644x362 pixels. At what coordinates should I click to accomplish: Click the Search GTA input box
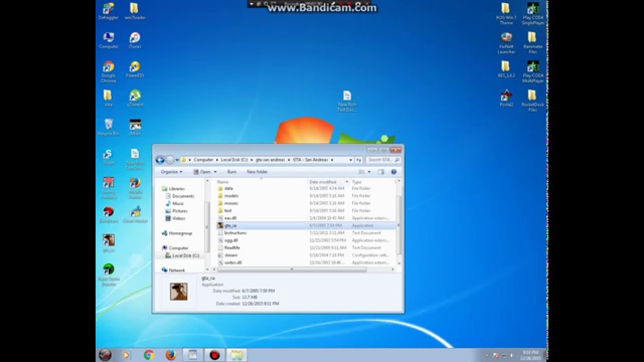(x=383, y=160)
